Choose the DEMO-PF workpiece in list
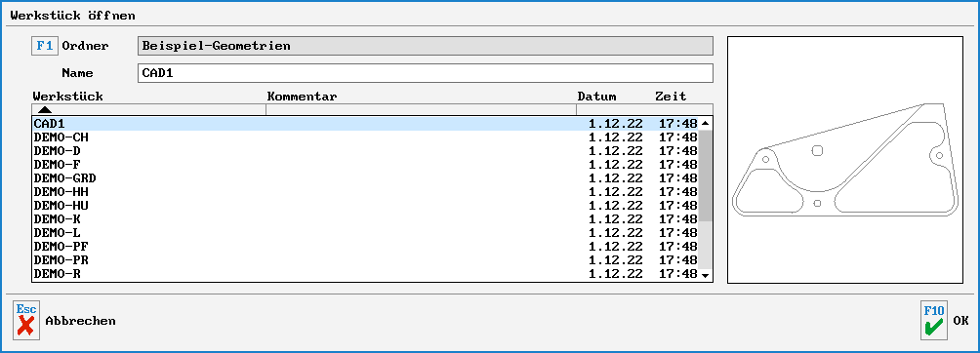This screenshot has width=980, height=353. pos(366,246)
